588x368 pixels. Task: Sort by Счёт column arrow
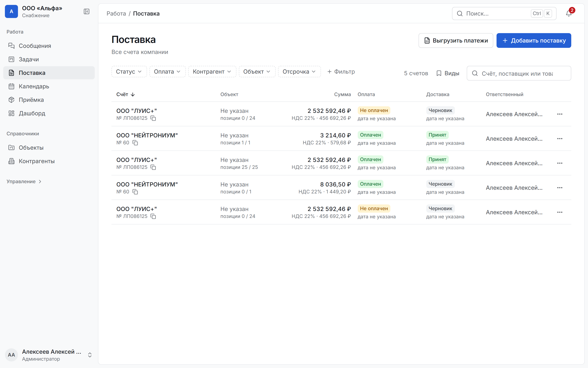coord(133,94)
